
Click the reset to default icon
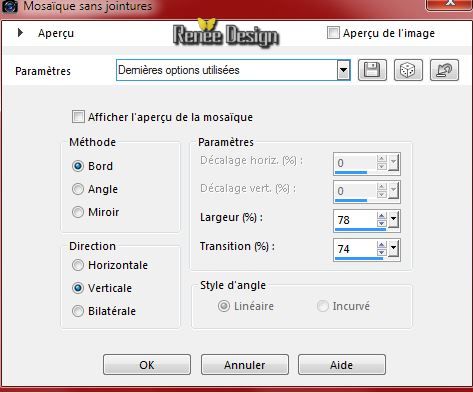[x=444, y=70]
